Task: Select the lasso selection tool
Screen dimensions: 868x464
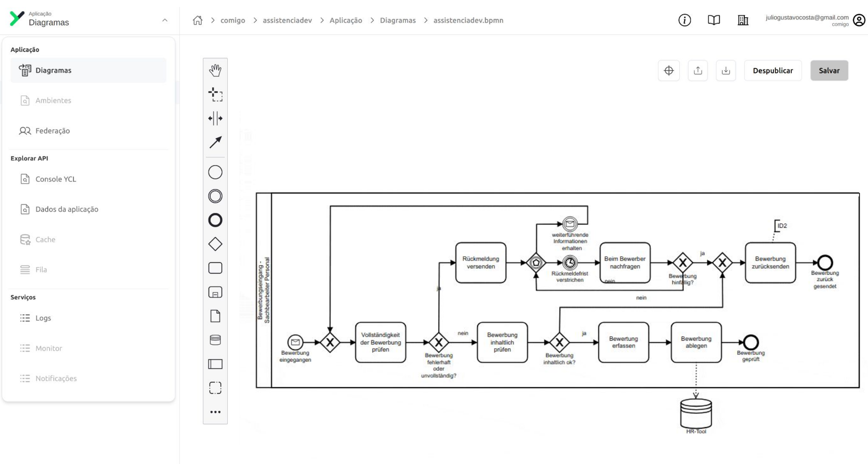Action: click(215, 95)
